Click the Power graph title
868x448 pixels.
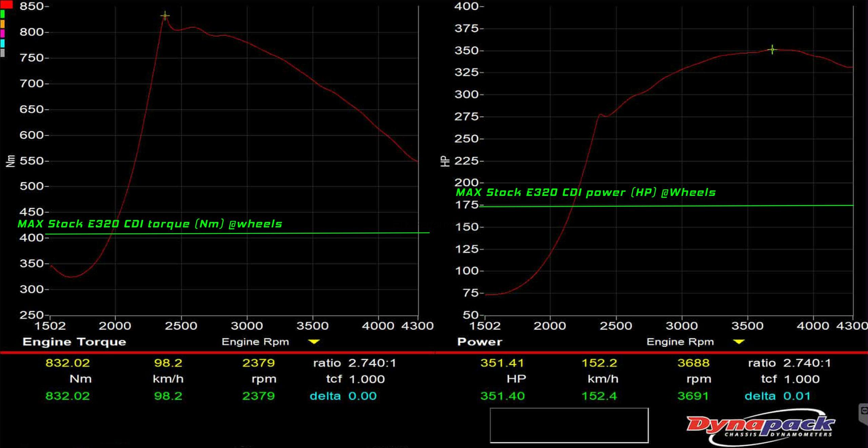479,342
